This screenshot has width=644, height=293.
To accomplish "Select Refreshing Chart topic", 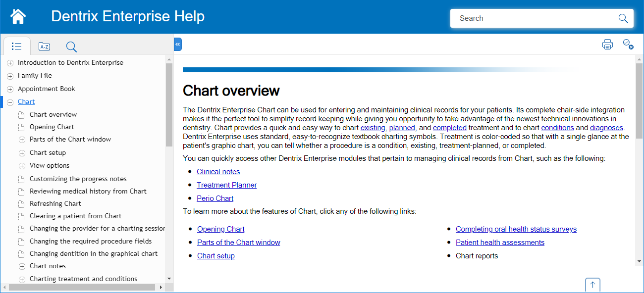I will pos(55,203).
